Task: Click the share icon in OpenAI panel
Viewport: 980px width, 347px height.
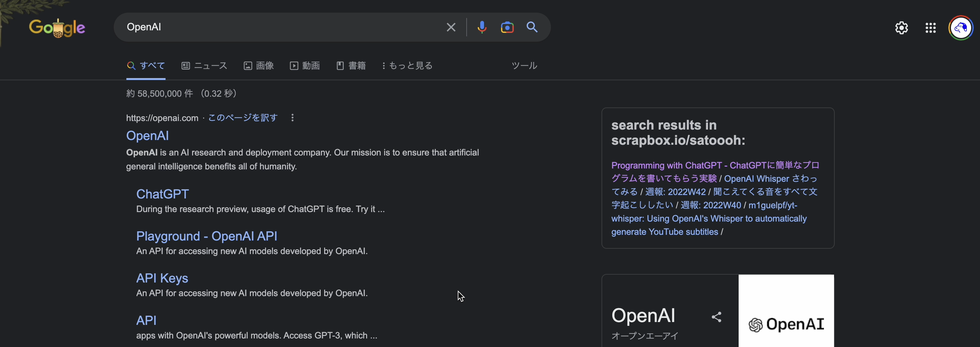Action: coord(716,317)
